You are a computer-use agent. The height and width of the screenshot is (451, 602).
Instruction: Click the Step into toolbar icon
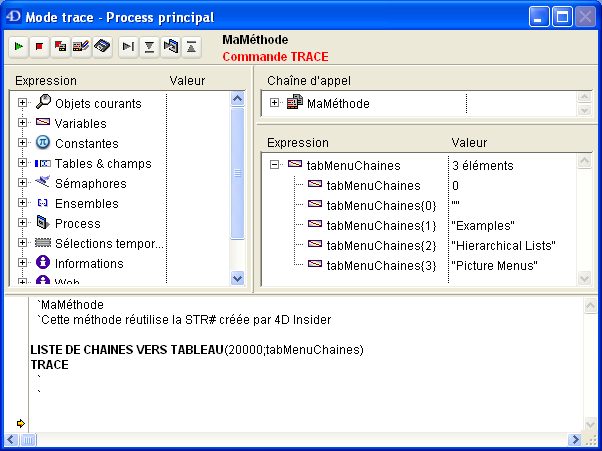click(149, 46)
